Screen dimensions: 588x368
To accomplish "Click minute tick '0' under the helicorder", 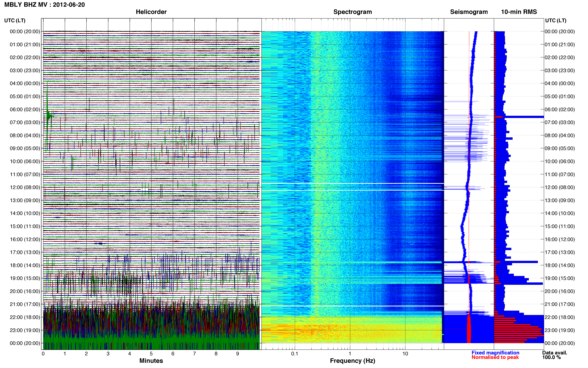I will (x=43, y=354).
